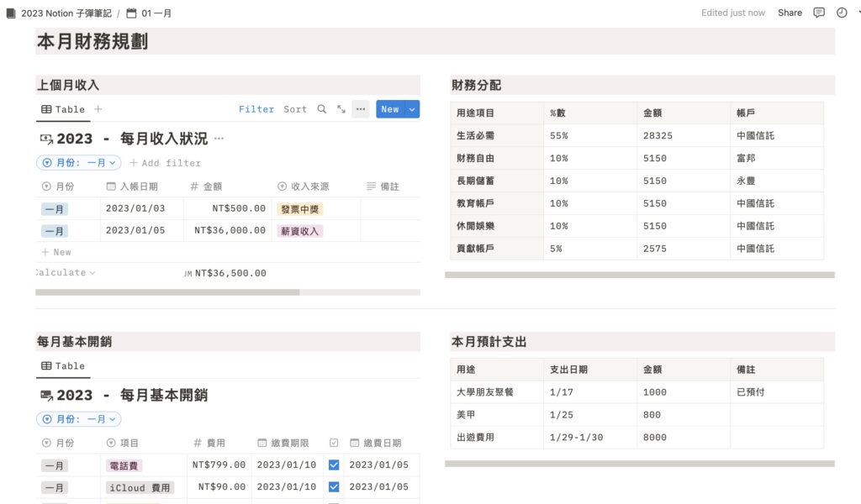861x504 pixels.
Task: Click the 繳費期限 column header
Action: click(283, 443)
